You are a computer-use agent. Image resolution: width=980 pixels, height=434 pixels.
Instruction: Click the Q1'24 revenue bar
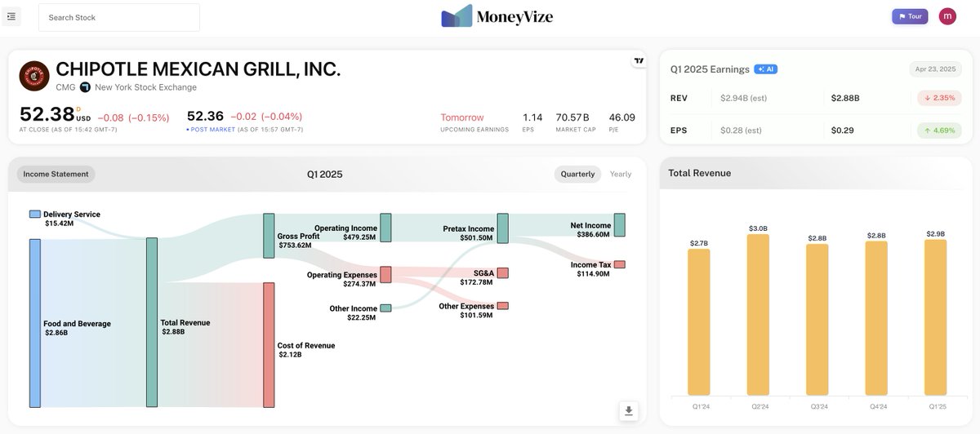pos(699,322)
